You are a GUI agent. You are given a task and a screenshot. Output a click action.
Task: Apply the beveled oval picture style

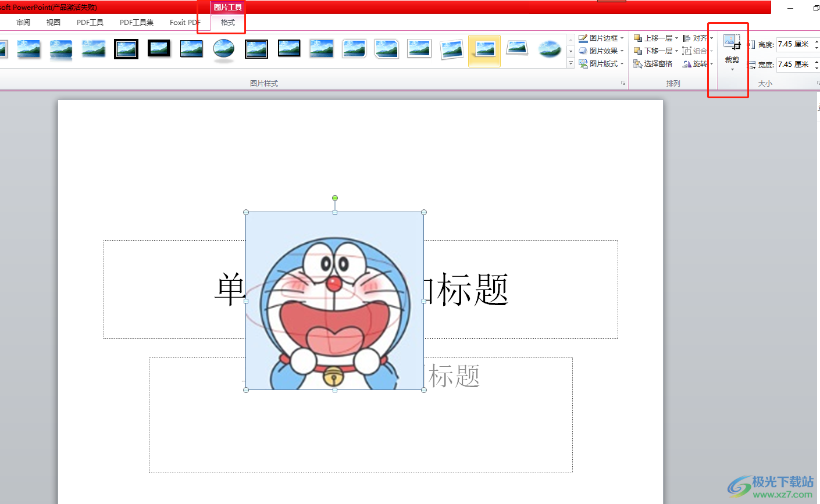pyautogui.click(x=224, y=49)
